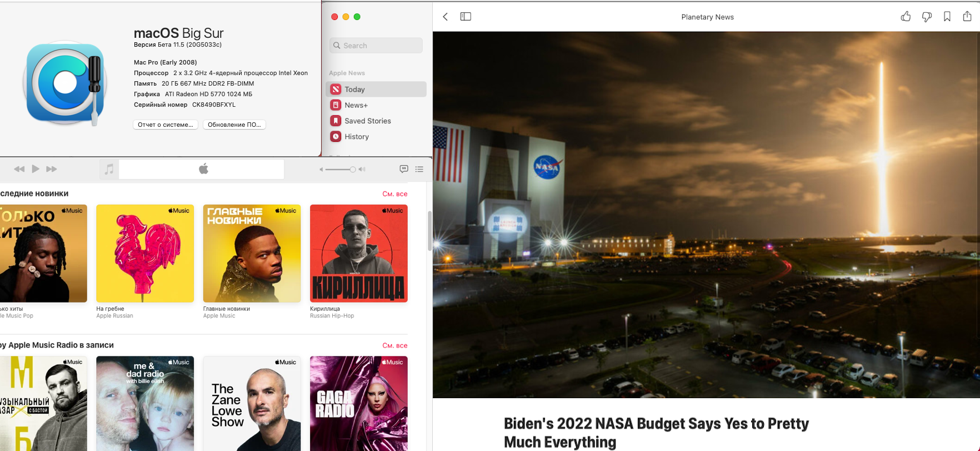Viewport: 980px width, 451px height.
Task: Skip to next track in Music
Action: [x=52, y=169]
